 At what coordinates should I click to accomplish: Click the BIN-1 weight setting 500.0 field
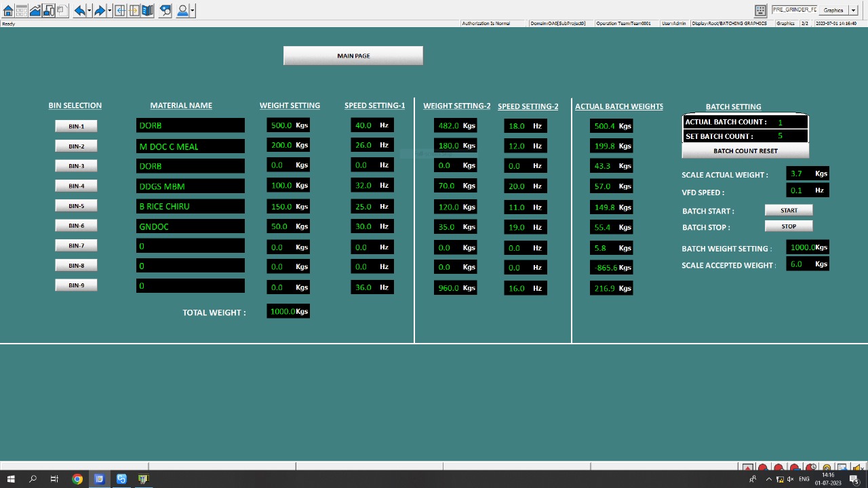(281, 125)
